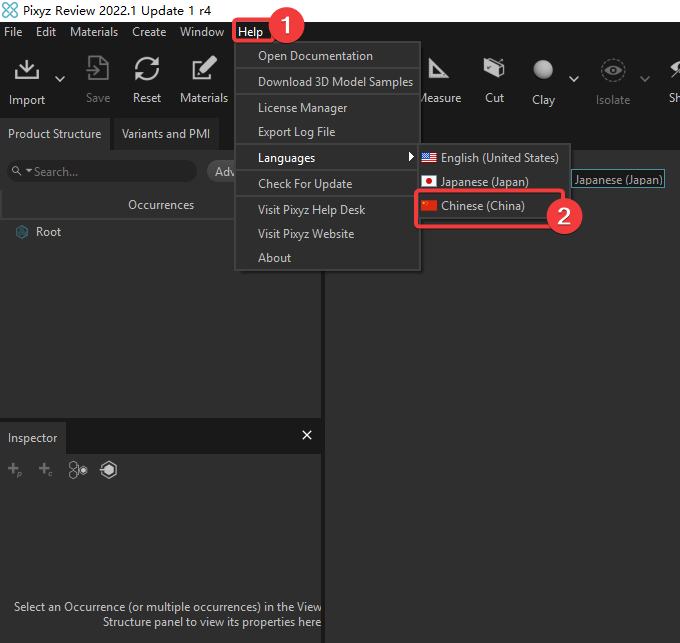The width and height of the screenshot is (680, 643).
Task: Open the Edit menu
Action: 46,32
